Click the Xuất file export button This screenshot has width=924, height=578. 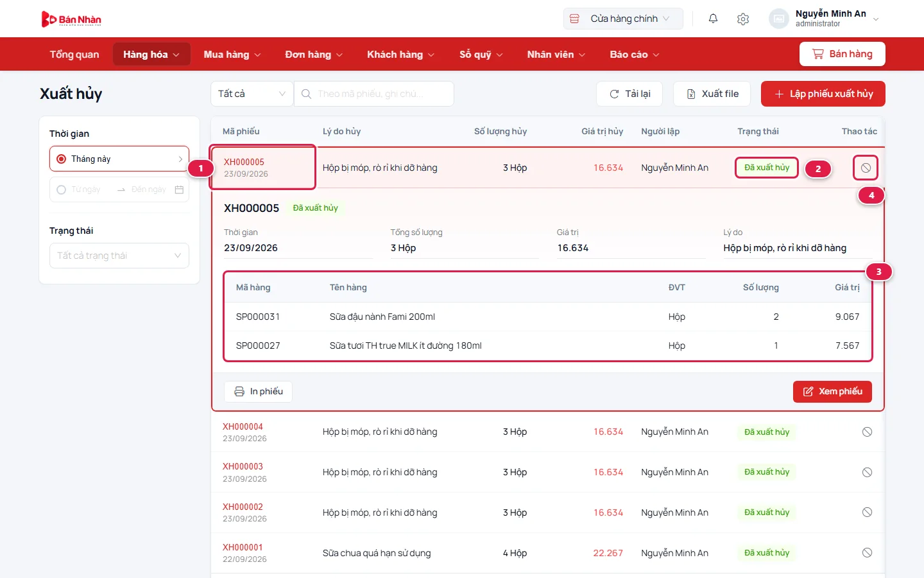tap(712, 94)
